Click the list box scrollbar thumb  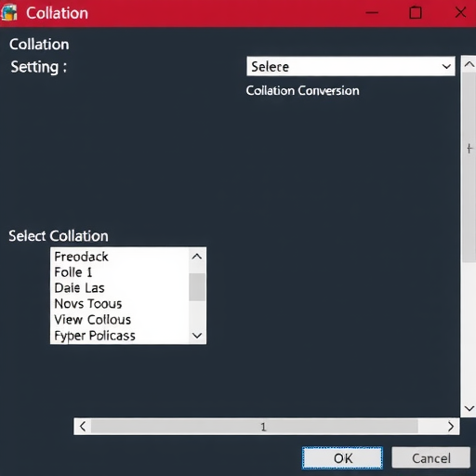[197, 287]
